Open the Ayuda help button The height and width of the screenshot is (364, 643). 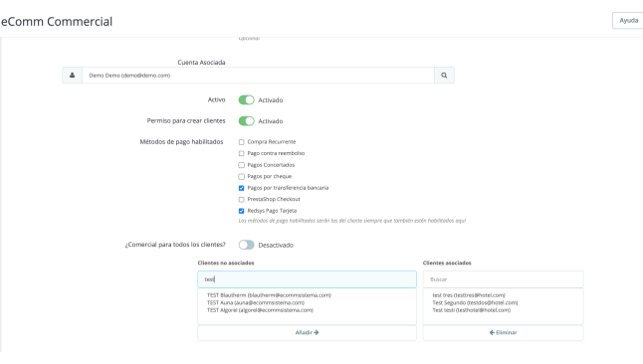628,21
